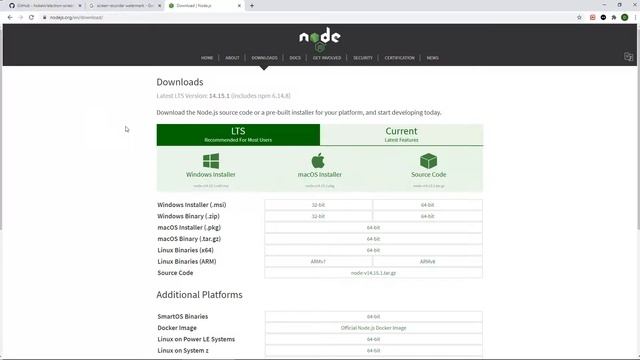Screen dimensions: 640x360
Task: Open the language translation icon in the header
Action: pyautogui.click(x=628, y=57)
